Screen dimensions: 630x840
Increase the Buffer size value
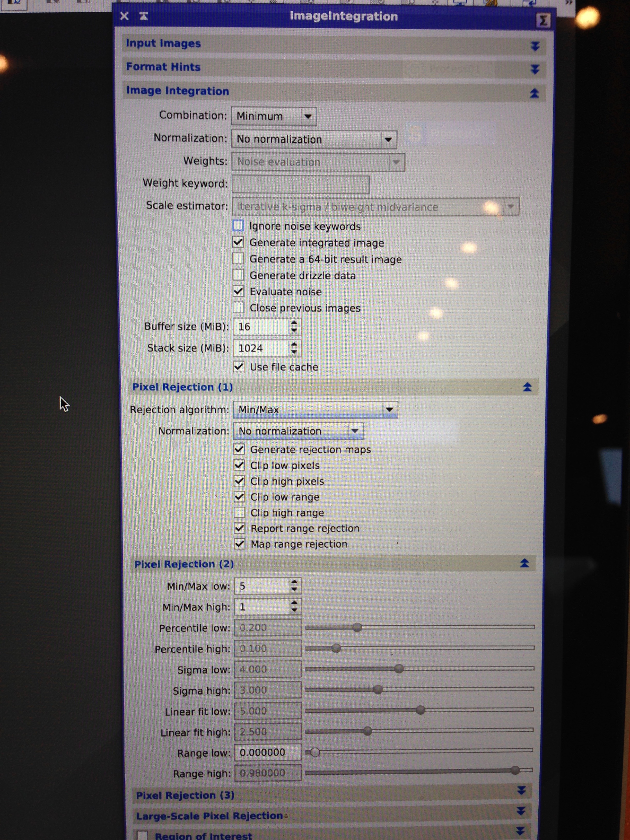coord(294,323)
